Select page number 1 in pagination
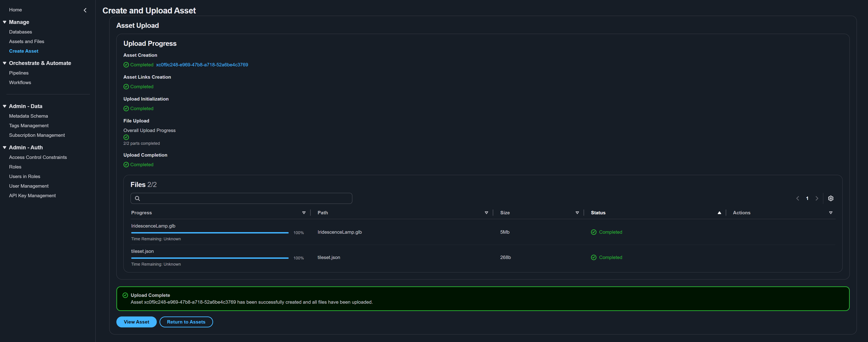 click(x=807, y=198)
